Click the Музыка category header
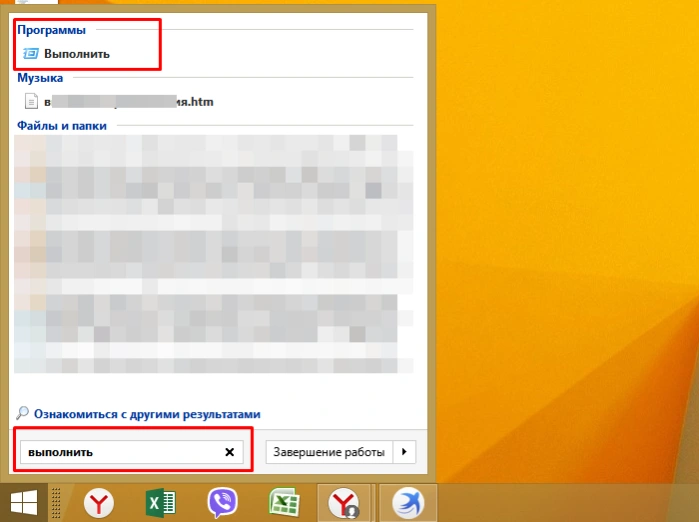This screenshot has height=522, width=699. point(40,78)
